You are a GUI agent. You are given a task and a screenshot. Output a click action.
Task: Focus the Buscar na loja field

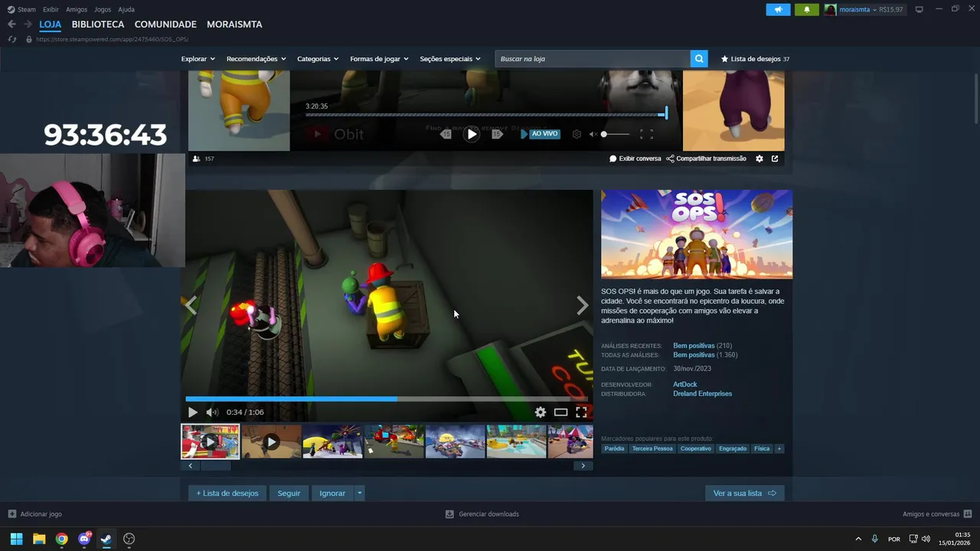(593, 59)
